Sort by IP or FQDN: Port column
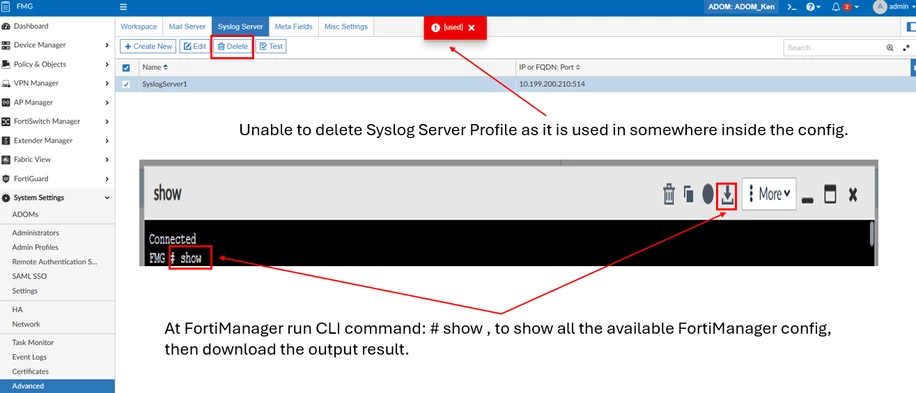This screenshot has width=916, height=393. pos(550,68)
